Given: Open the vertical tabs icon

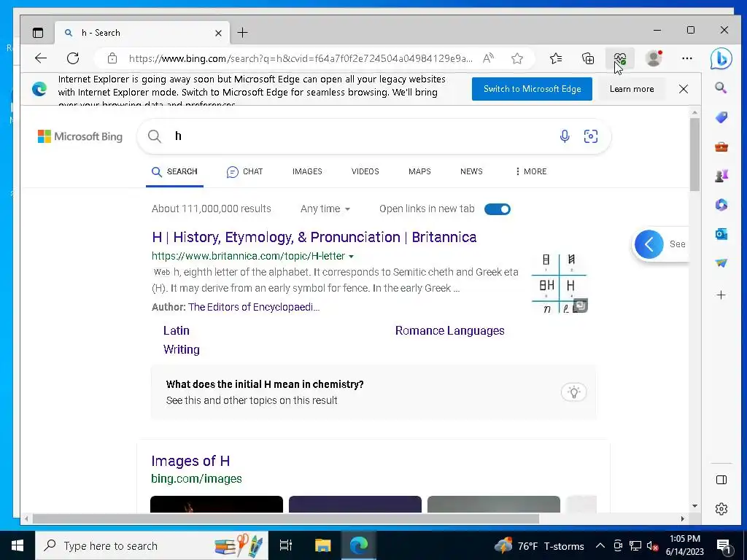Looking at the screenshot, I should coord(38,33).
